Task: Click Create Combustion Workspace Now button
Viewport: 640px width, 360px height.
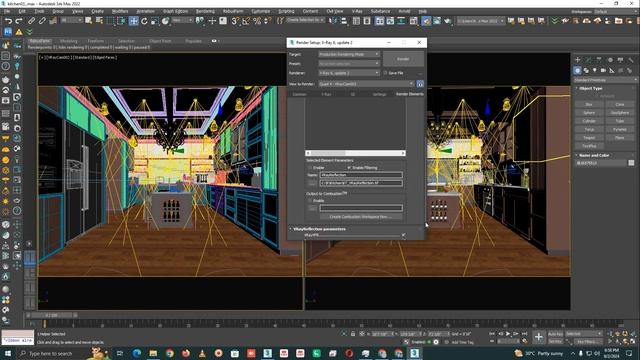Action: 361,217
